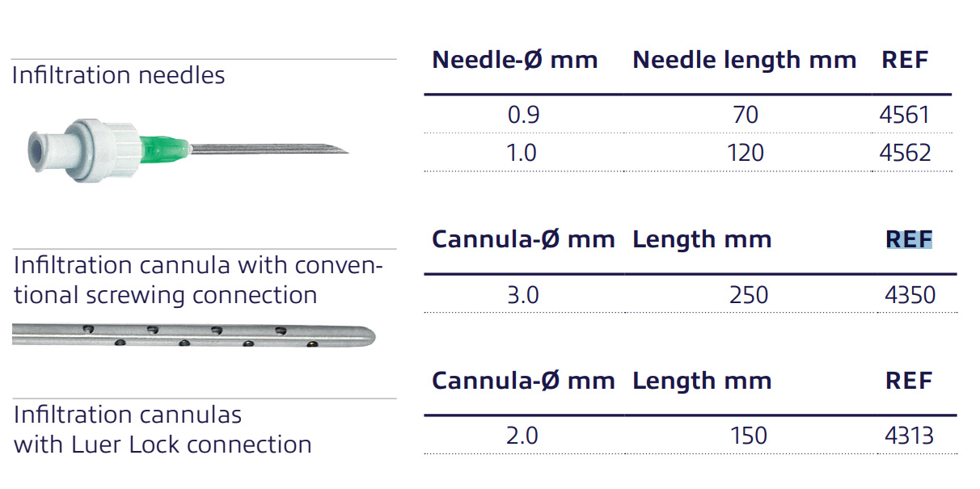Click cannula diameter value 3.0

click(522, 294)
